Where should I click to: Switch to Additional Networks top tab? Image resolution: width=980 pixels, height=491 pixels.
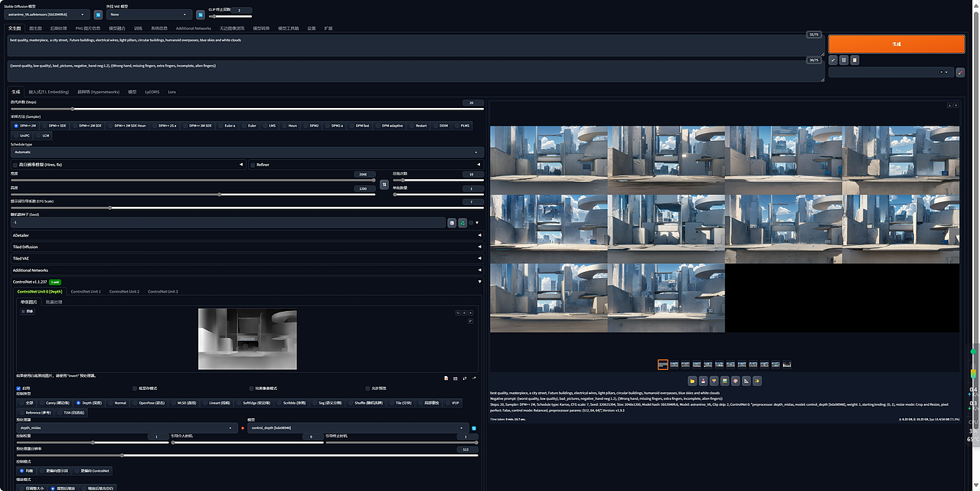coord(194,28)
